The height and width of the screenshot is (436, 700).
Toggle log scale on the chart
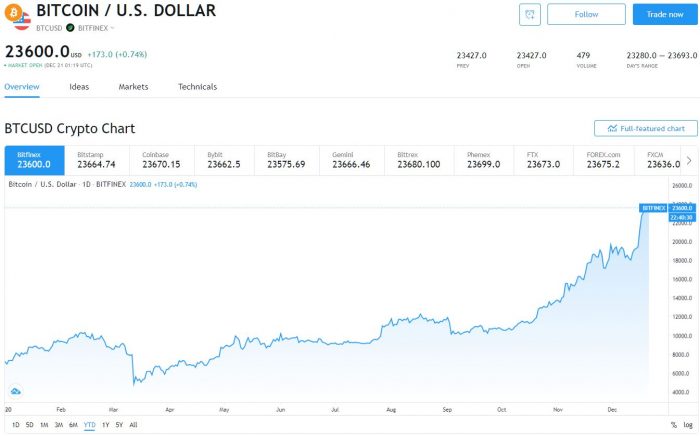coord(688,425)
